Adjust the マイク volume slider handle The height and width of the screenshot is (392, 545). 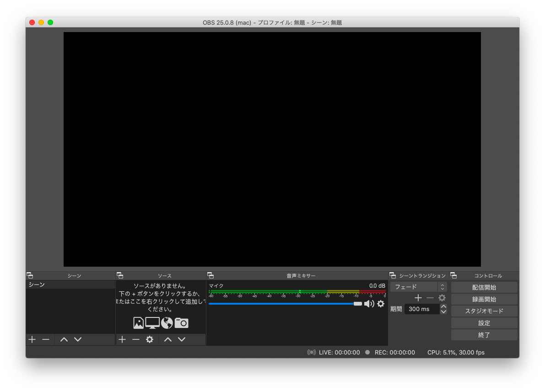(358, 304)
